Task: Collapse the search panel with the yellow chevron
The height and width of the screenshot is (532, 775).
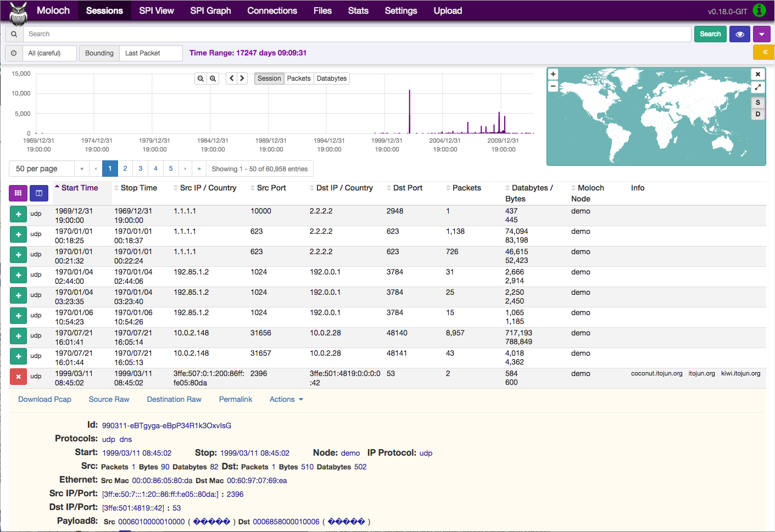Action: pyautogui.click(x=763, y=52)
